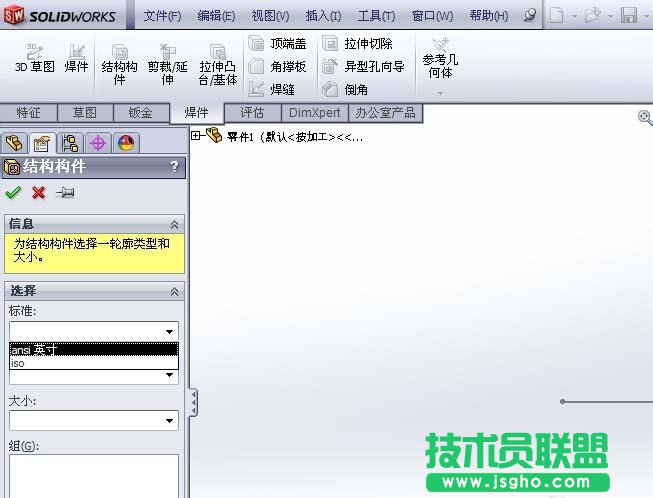Viewport: 653px width, 498px height.
Task: Open the 帮助(H) menu
Action: [489, 16]
